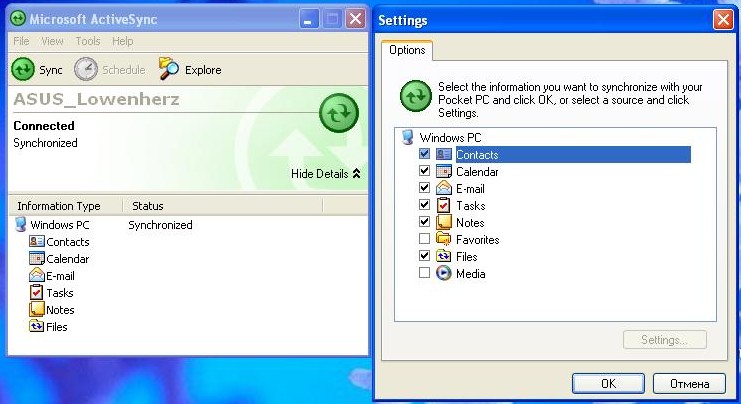
Task: Select Tasks label in ActiveSync list
Action: [x=60, y=293]
